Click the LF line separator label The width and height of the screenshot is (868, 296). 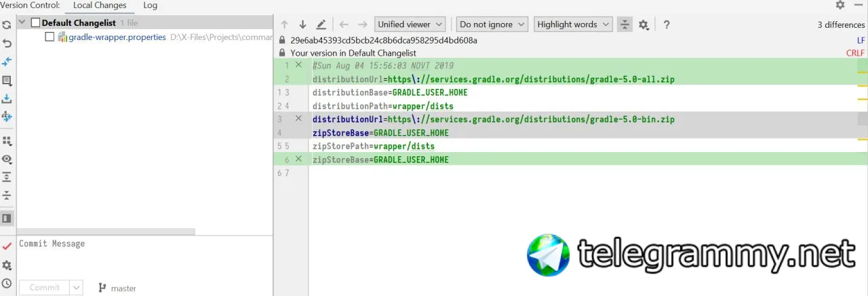tap(861, 41)
